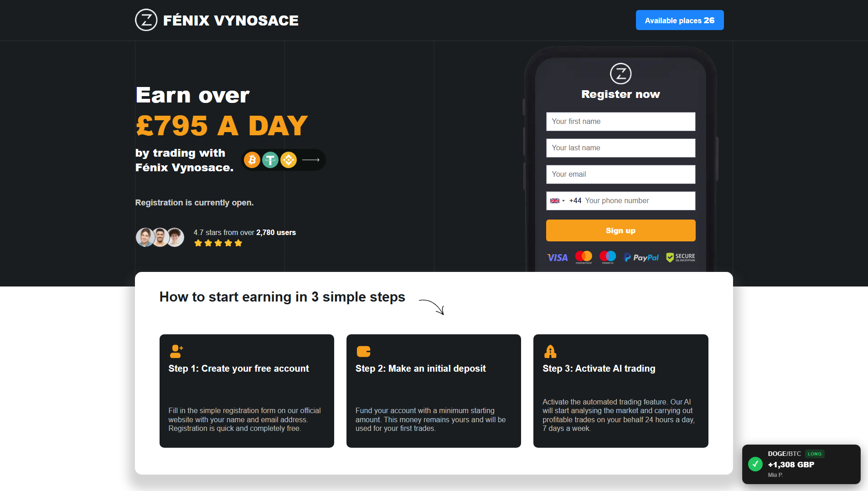Click the Register now form title
Image resolution: width=868 pixels, height=491 pixels.
[x=620, y=94]
